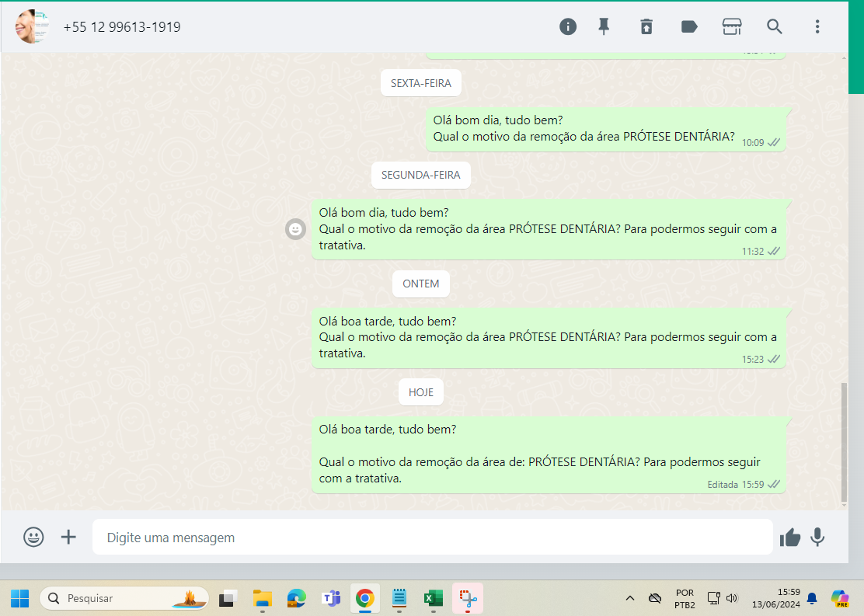Image resolution: width=864 pixels, height=616 pixels.
Task: Open Excel from the taskbar
Action: pyautogui.click(x=433, y=598)
